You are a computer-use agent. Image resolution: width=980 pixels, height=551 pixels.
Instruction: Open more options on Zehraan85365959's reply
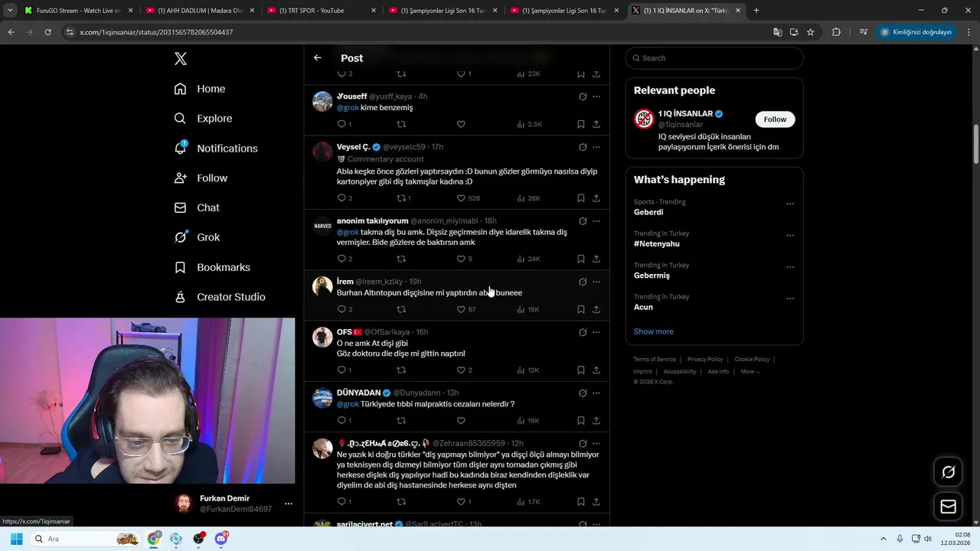pyautogui.click(x=596, y=443)
